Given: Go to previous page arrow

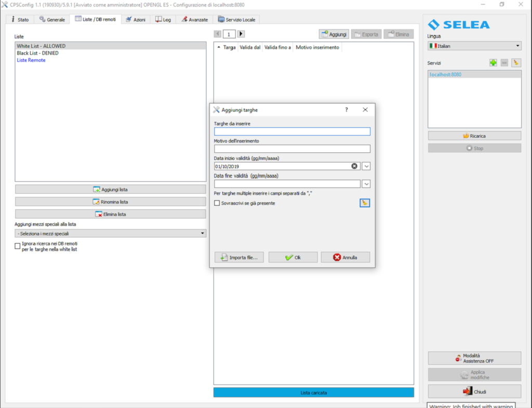Looking at the screenshot, I should 218,34.
